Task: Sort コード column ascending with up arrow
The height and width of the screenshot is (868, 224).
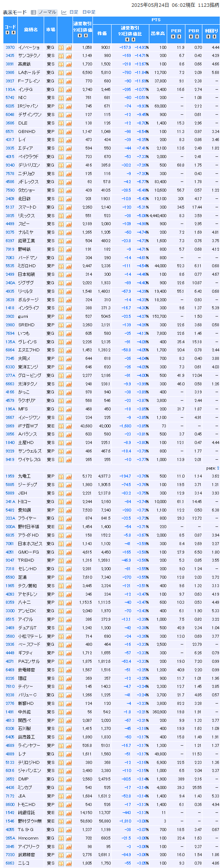Action: point(7,33)
